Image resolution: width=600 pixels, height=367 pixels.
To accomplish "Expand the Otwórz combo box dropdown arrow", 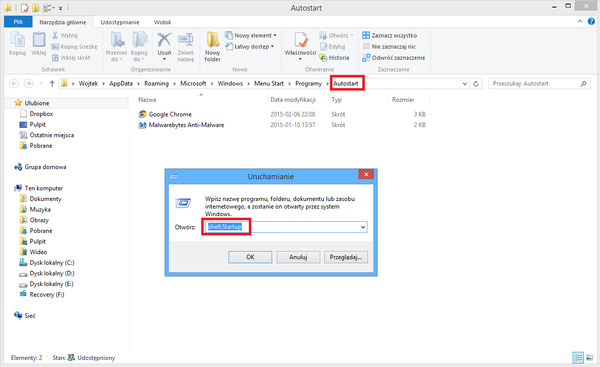I will click(x=363, y=227).
